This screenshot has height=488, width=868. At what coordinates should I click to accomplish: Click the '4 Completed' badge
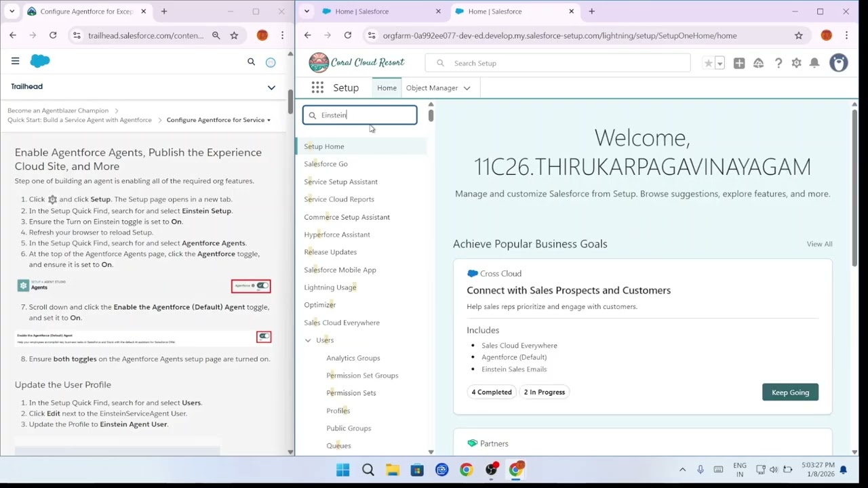click(x=492, y=392)
